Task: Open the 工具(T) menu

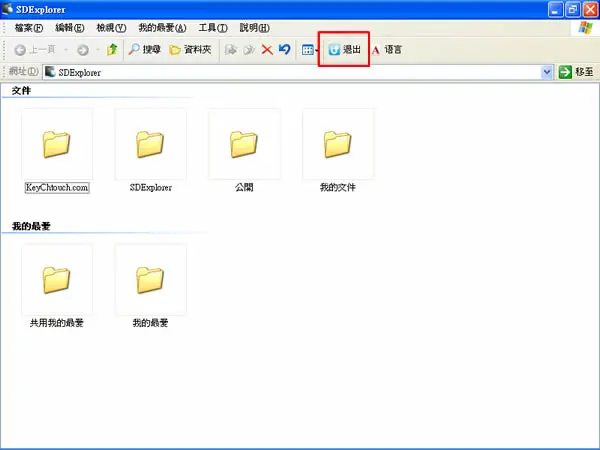Action: point(213,28)
